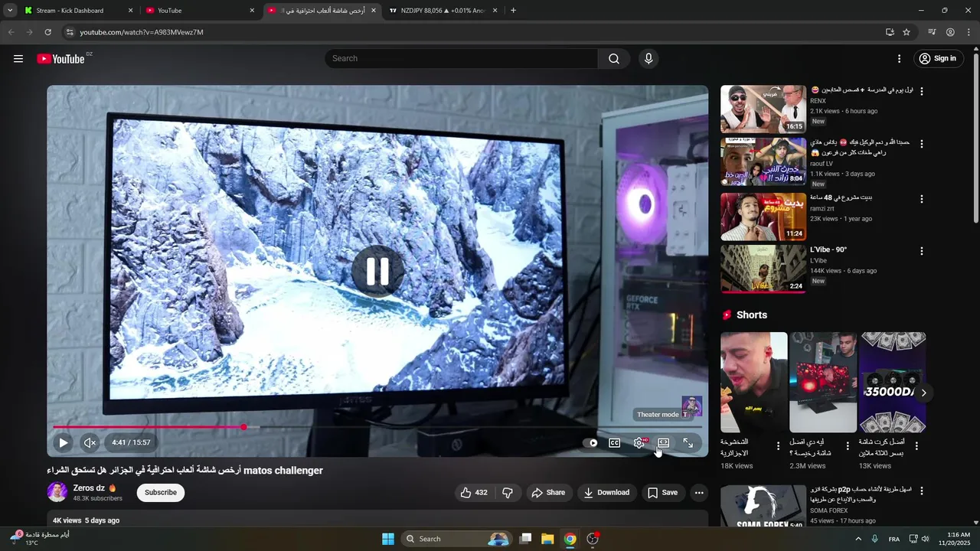The height and width of the screenshot is (551, 980).
Task: Switch to the NZDJPY browser tab
Action: point(442,11)
